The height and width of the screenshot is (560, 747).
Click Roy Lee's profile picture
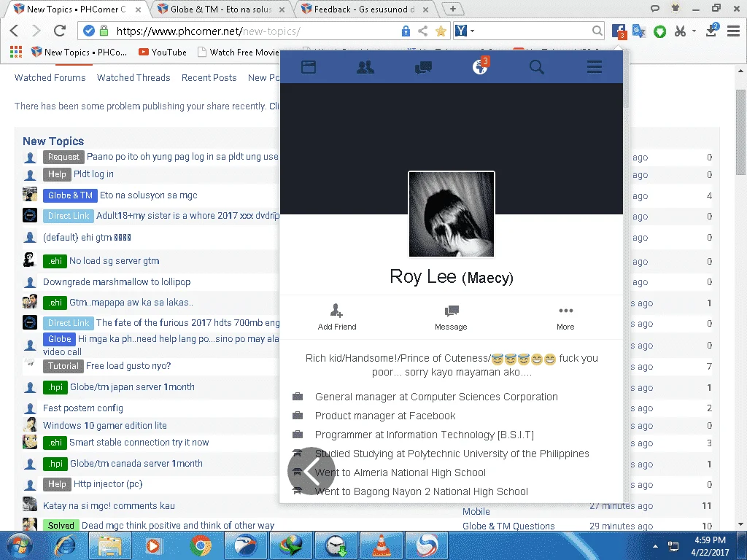[452, 214]
